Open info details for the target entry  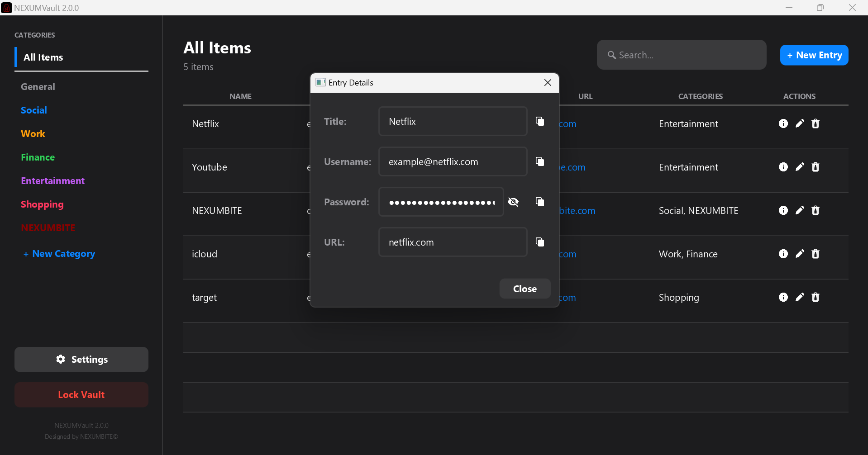(x=783, y=297)
